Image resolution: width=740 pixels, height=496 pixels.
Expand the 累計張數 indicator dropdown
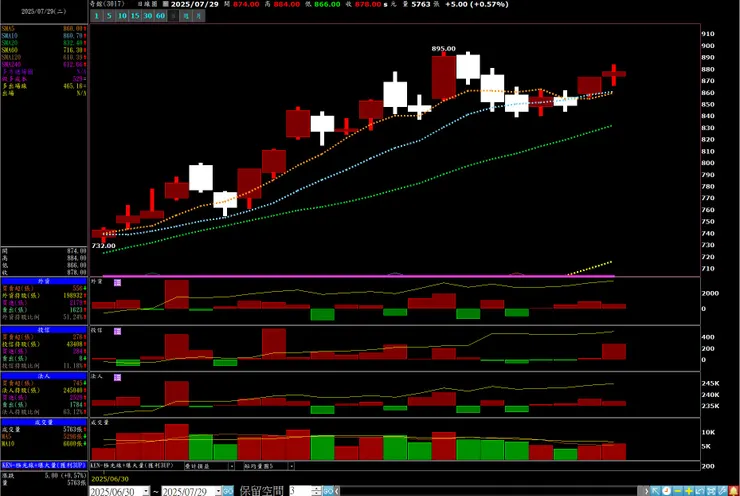[232, 466]
